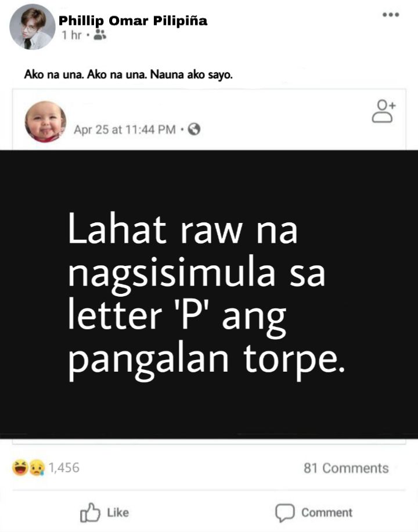Click the crying Sad reaction emoji

coord(37,468)
